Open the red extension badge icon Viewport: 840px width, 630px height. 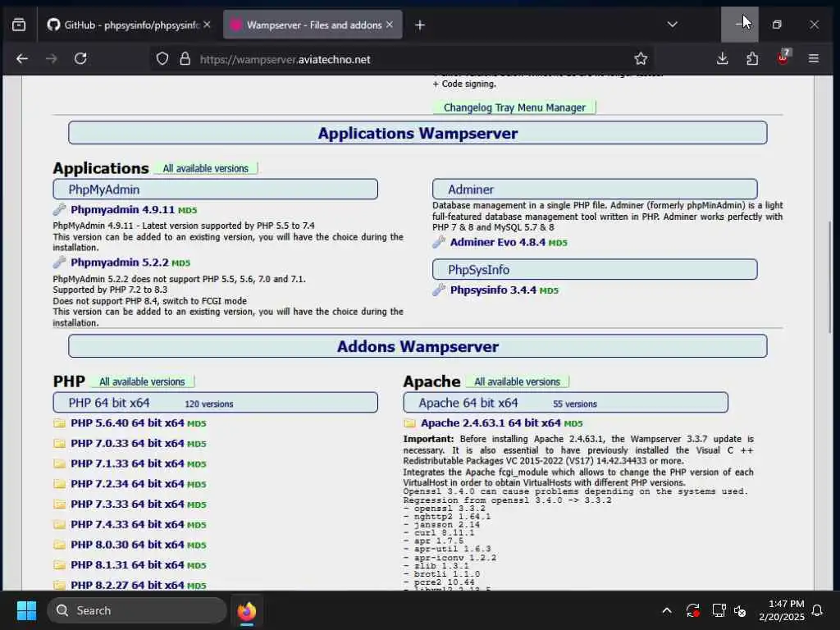pyautogui.click(x=783, y=58)
